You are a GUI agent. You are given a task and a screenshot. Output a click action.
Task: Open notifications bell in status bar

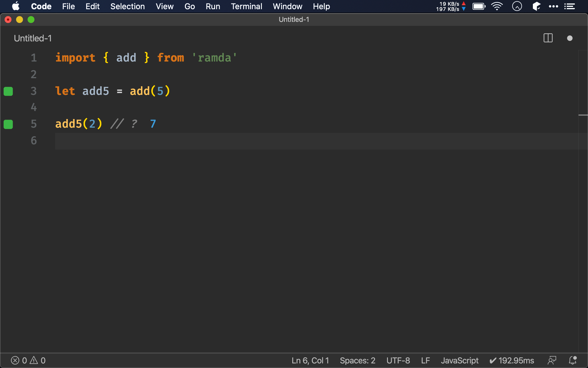(572, 360)
